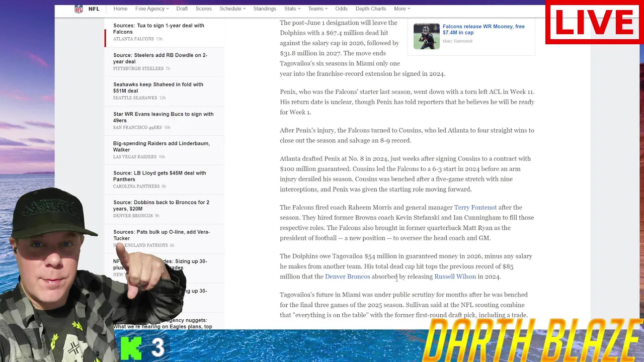Follow the Terry Fontenot link
Viewport: 644px width, 362px height.
[x=475, y=207]
